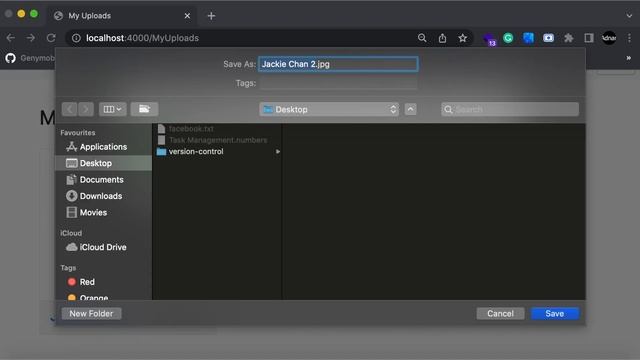Click the share icon in address bar
640x360 pixels.
coord(442,38)
